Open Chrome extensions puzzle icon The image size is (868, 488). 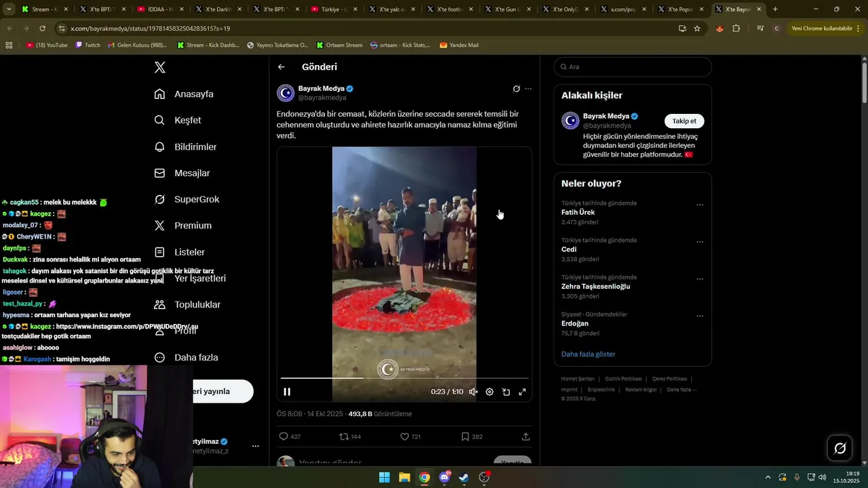point(736,28)
